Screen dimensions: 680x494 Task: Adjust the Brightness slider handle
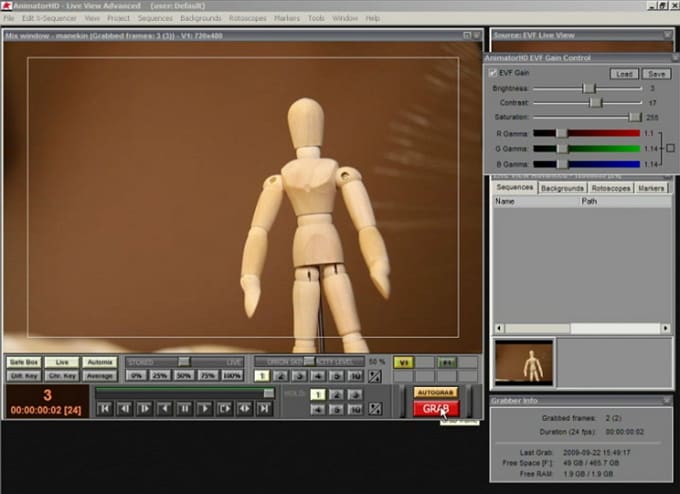click(x=588, y=88)
